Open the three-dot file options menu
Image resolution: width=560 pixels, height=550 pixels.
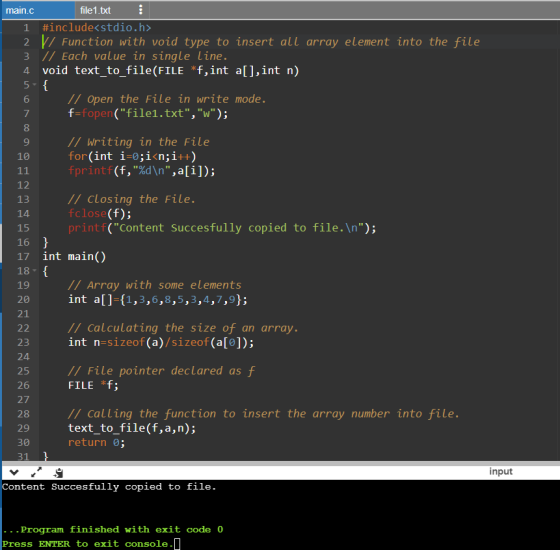(x=141, y=10)
